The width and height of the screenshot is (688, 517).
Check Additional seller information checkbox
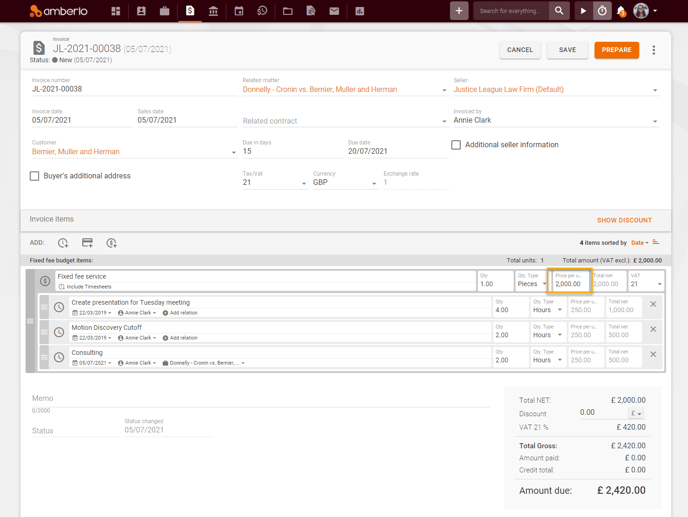pos(456,145)
